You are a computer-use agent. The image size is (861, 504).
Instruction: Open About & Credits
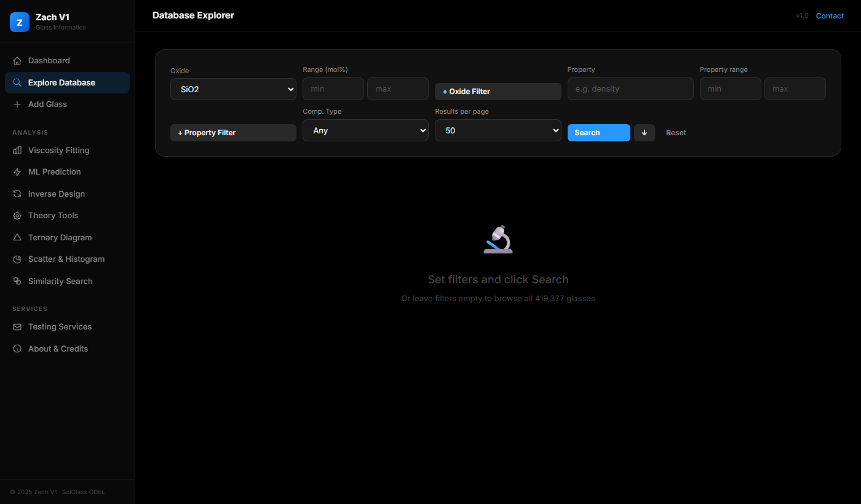(67, 348)
